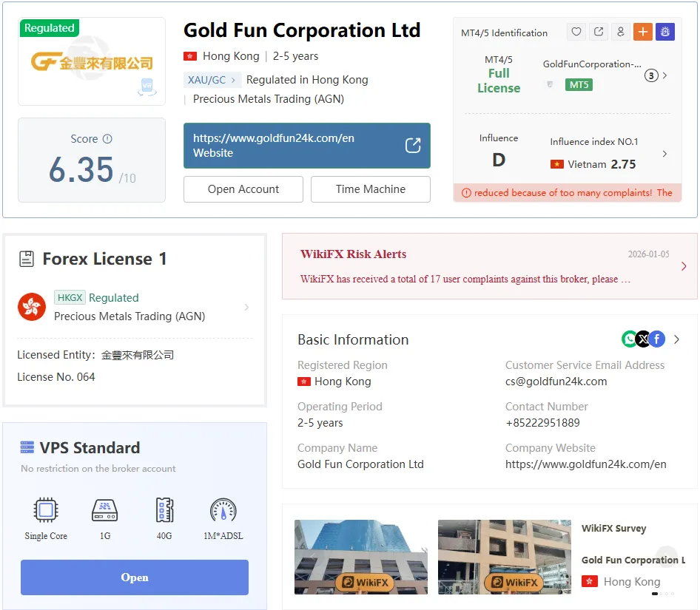Click the X social icon

pyautogui.click(x=643, y=339)
